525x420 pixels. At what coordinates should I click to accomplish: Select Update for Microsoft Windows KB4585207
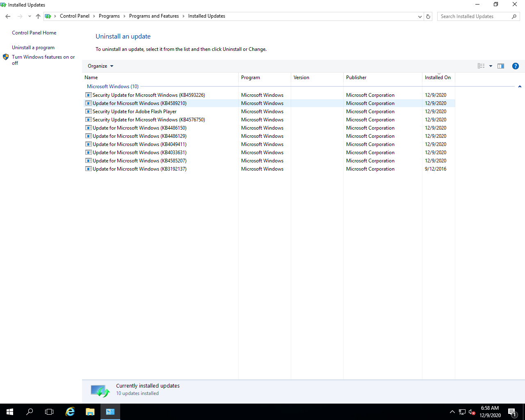tap(268, 161)
